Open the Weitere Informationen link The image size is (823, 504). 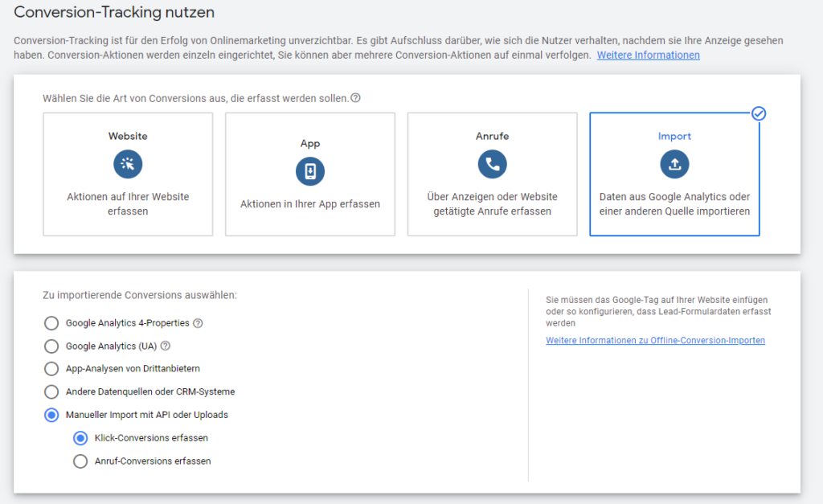coord(649,55)
